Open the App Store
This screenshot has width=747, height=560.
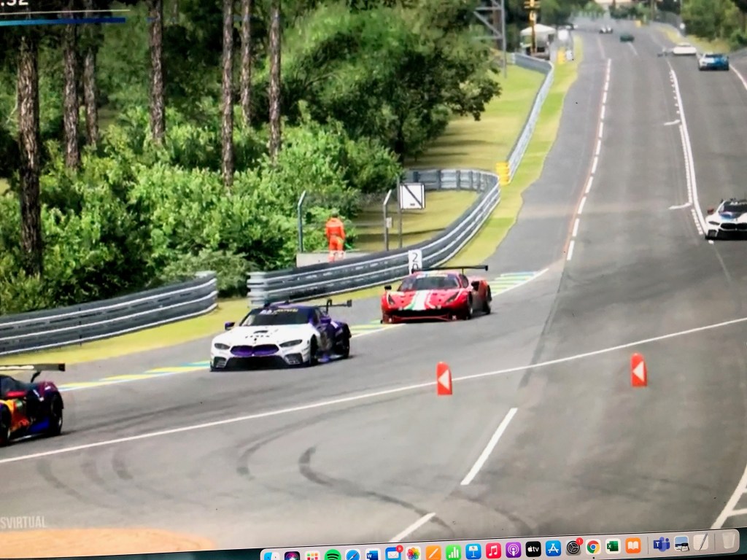click(x=553, y=548)
